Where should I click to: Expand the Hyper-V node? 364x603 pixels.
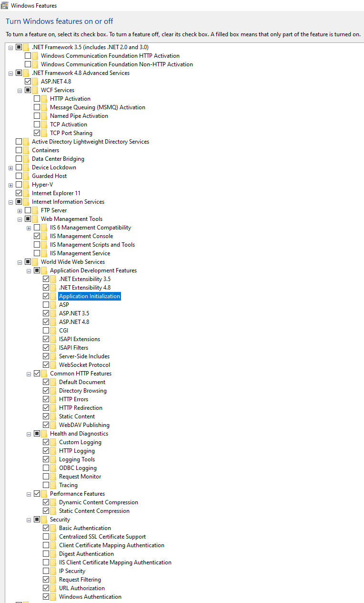click(10, 185)
